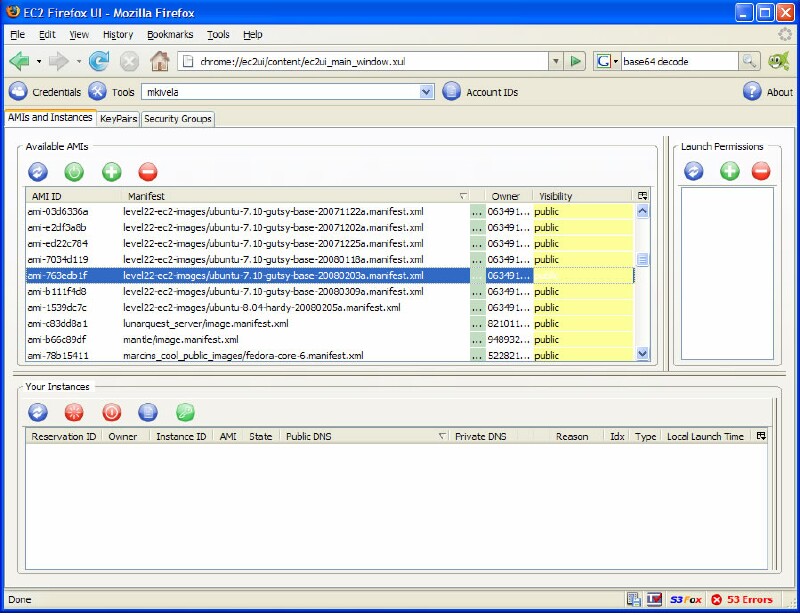Open the File menu
Viewport: 800px width, 615px height.
(17, 35)
